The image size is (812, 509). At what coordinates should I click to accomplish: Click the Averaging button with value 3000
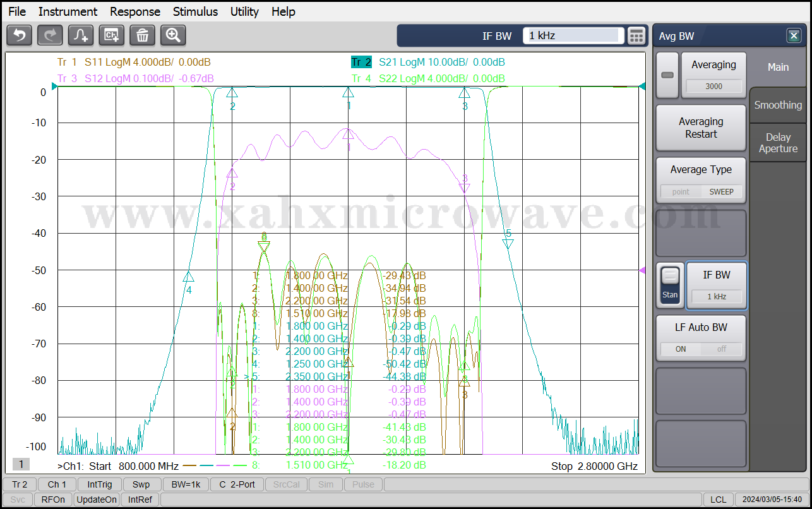click(713, 75)
